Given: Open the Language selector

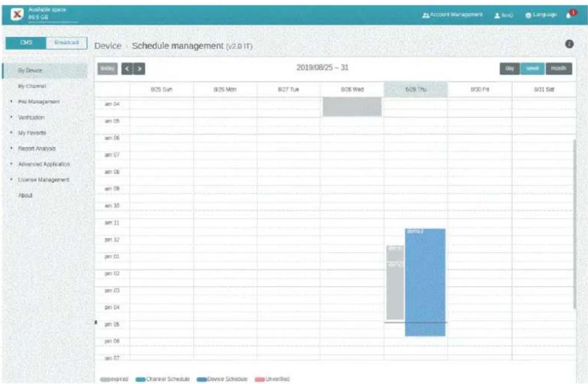Looking at the screenshot, I should click(541, 15).
